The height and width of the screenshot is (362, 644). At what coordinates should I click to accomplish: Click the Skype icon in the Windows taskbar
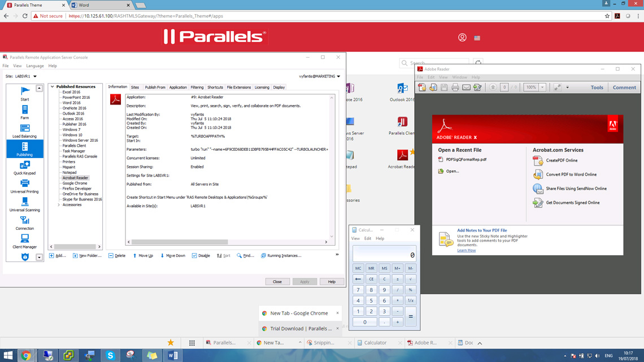110,355
